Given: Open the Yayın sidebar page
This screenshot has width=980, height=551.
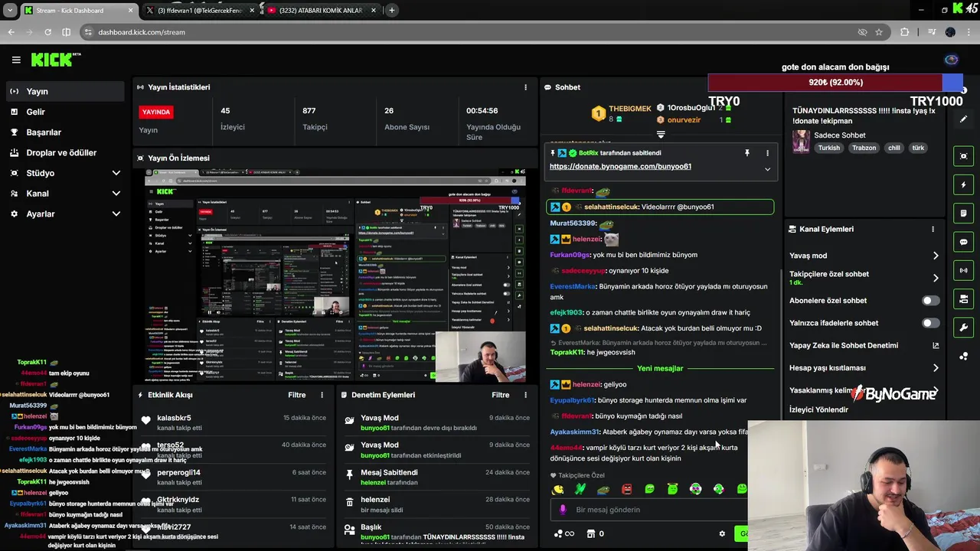Looking at the screenshot, I should pyautogui.click(x=64, y=91).
